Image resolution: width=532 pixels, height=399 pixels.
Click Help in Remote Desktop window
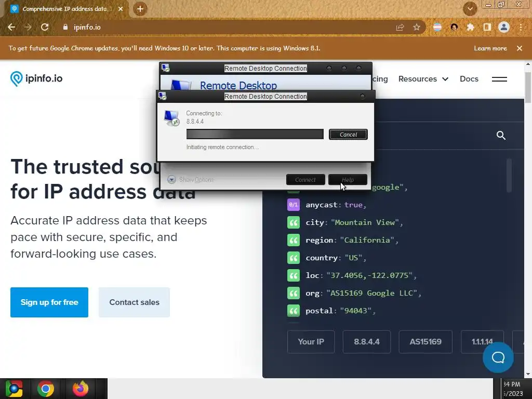[348, 179]
